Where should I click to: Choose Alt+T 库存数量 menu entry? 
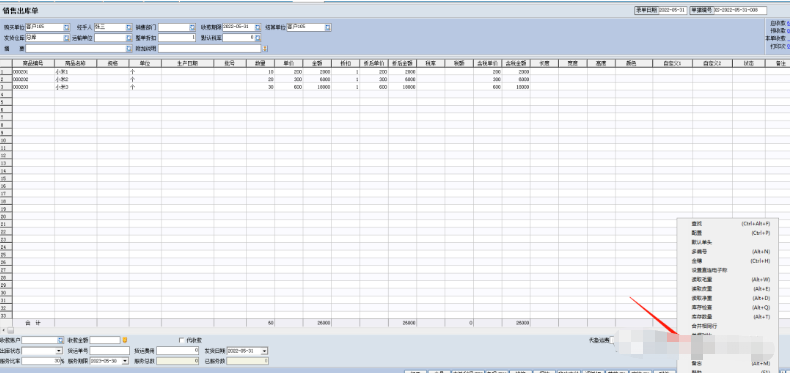coord(728,317)
